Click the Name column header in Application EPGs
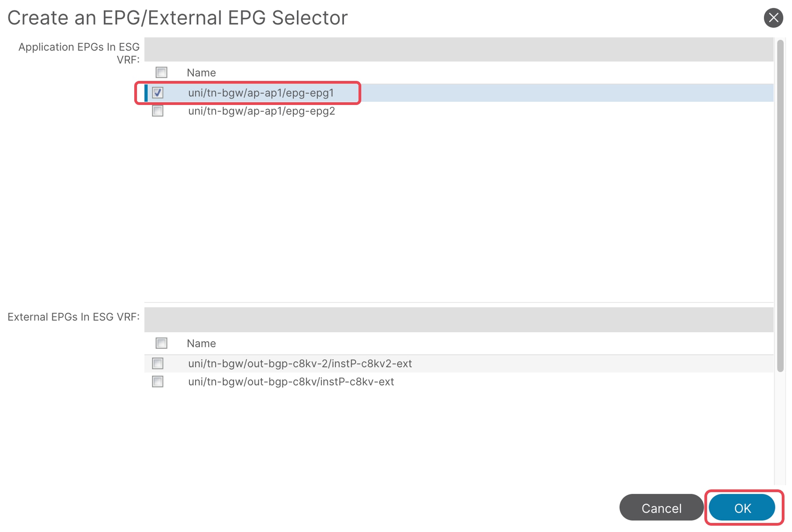The image size is (792, 532). pos(201,73)
